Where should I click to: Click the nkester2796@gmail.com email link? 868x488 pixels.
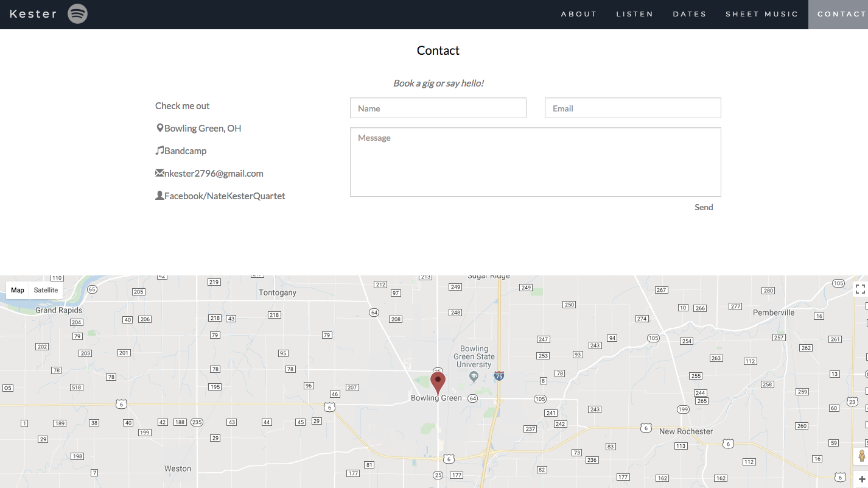click(214, 174)
